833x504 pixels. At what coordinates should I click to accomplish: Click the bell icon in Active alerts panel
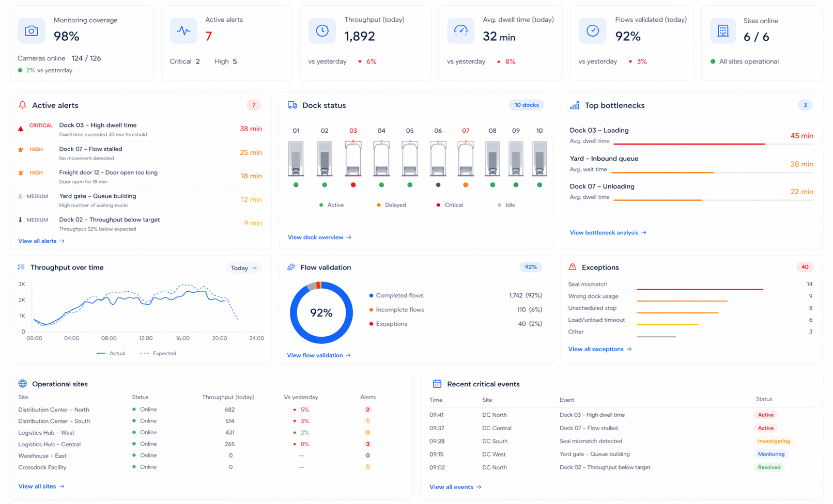(x=22, y=105)
